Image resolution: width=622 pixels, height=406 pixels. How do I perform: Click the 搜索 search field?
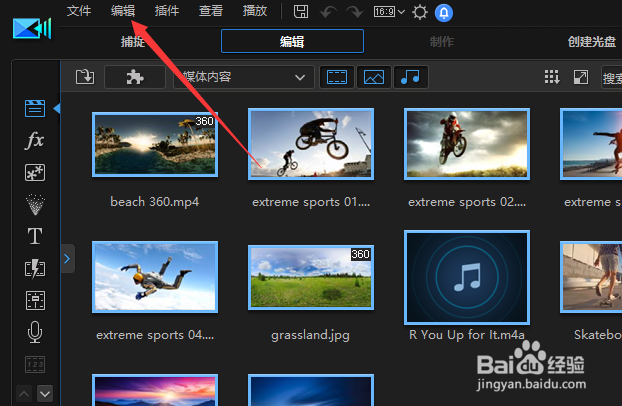612,77
